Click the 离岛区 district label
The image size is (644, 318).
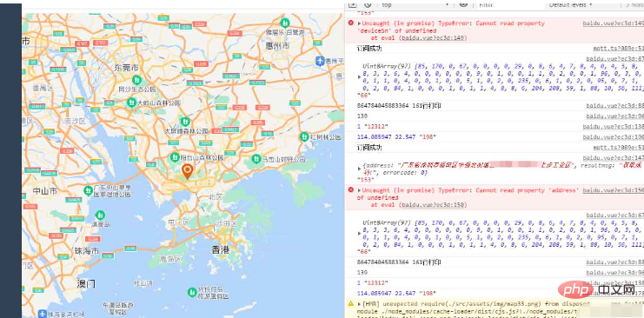[x=170, y=259]
